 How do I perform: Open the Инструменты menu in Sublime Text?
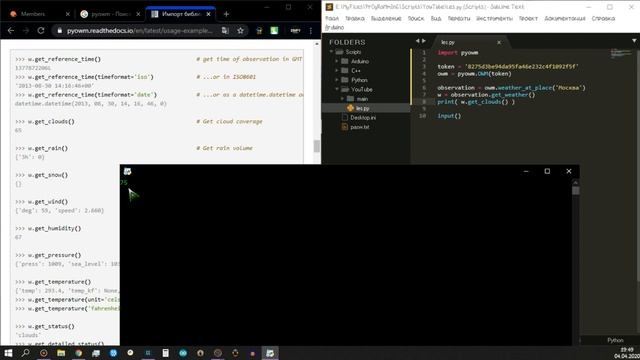(494, 18)
